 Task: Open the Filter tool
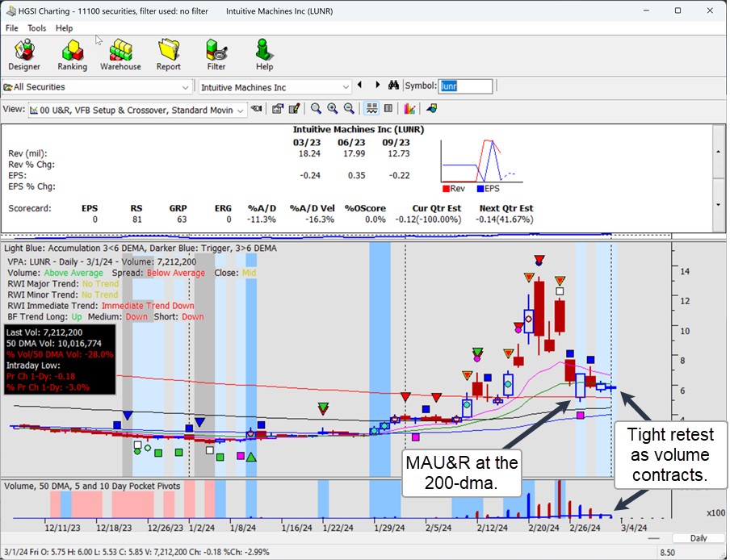click(216, 55)
